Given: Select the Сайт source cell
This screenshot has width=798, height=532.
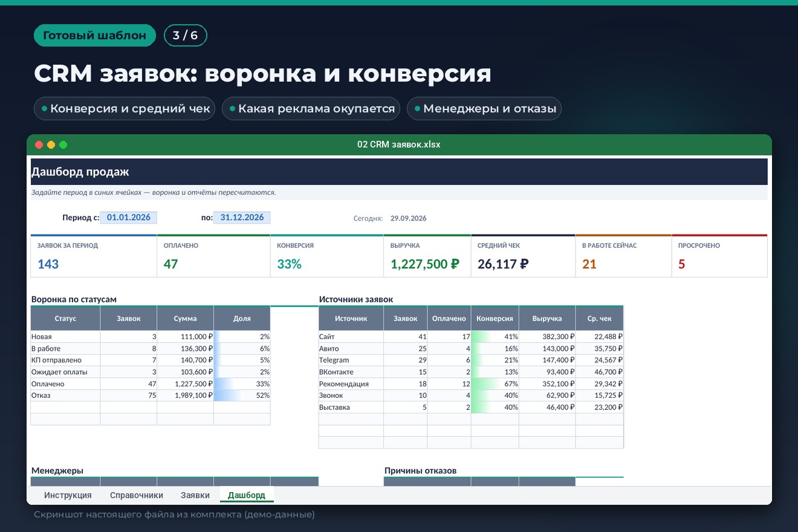Looking at the screenshot, I should 351,337.
